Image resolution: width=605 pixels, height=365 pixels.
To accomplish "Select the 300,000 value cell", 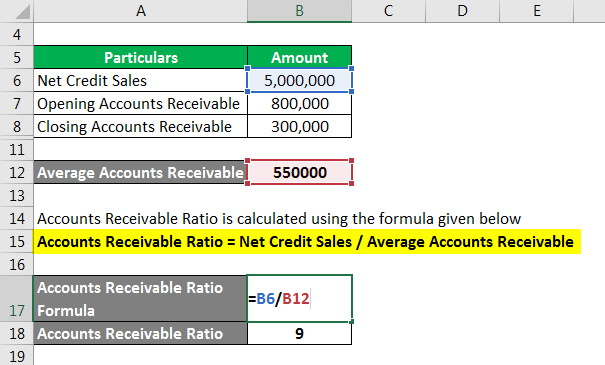I will click(299, 127).
